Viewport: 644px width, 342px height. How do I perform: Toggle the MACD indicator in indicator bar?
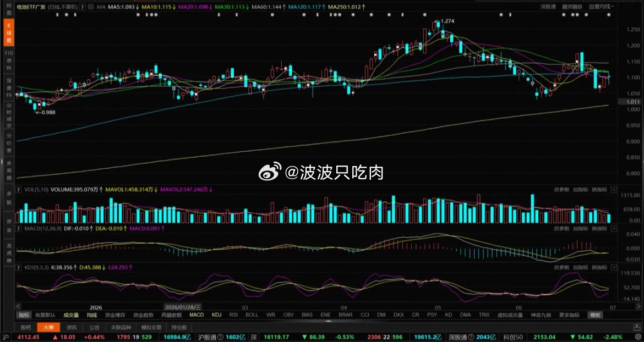(197, 315)
